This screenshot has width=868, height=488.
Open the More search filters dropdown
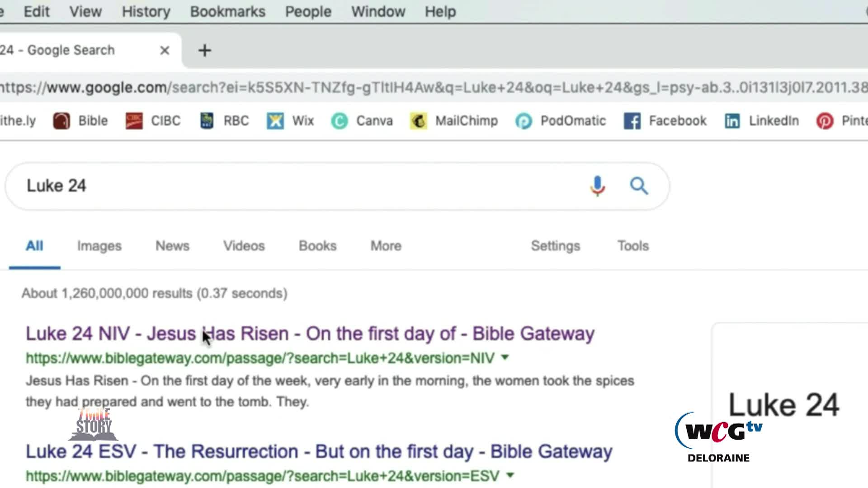pyautogui.click(x=386, y=246)
